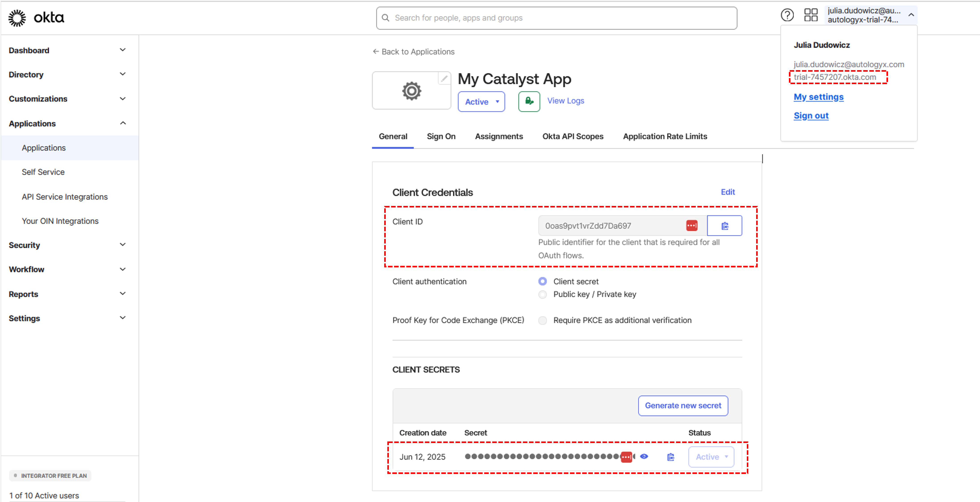Open the help question mark icon
The image size is (980, 502).
(787, 16)
